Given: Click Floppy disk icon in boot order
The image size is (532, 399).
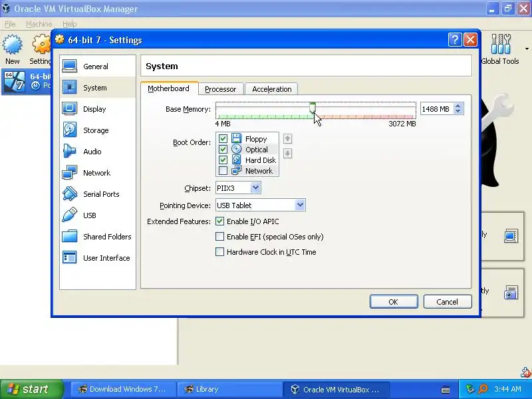Looking at the screenshot, I should click(x=236, y=138).
